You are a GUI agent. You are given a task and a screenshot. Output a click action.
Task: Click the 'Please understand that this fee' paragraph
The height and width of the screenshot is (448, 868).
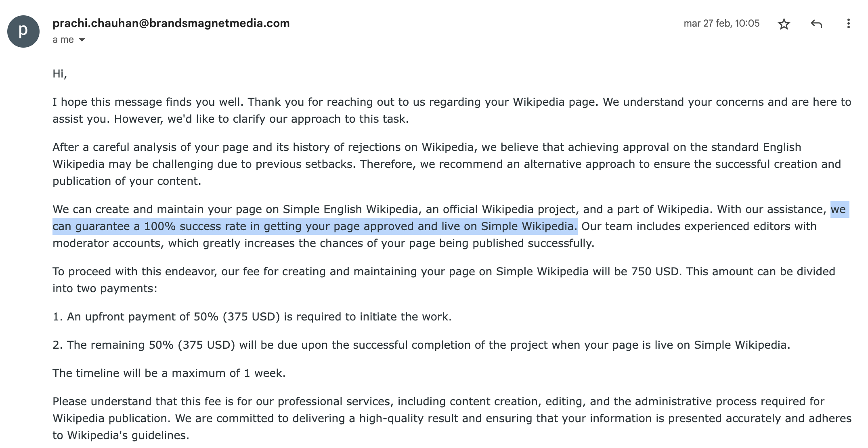(452, 418)
